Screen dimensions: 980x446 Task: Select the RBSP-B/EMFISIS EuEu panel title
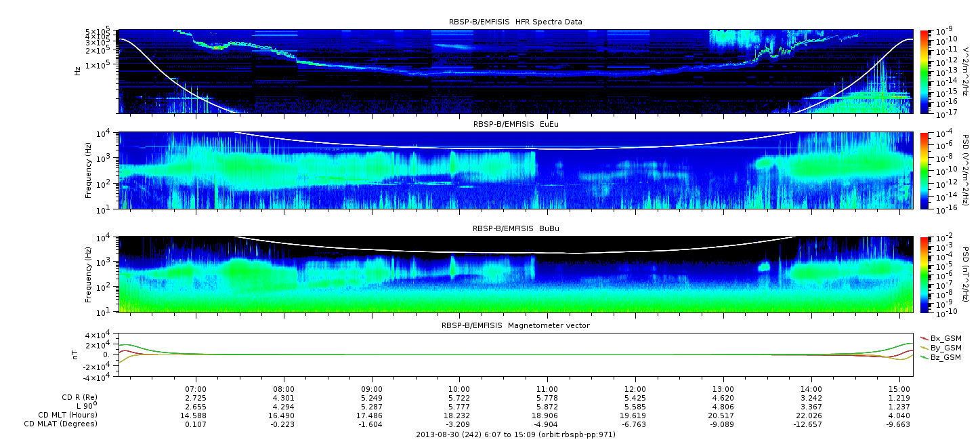(515, 124)
